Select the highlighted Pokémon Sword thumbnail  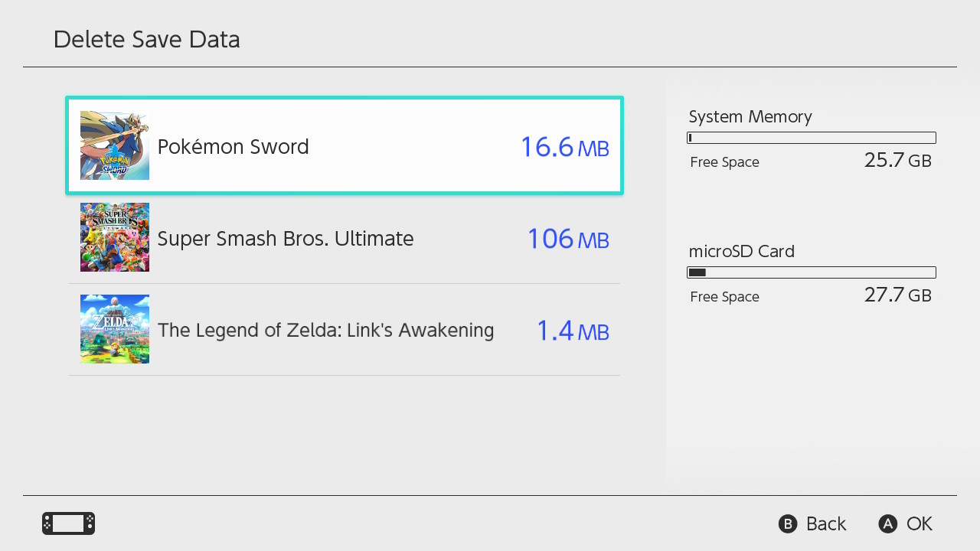pos(114,145)
